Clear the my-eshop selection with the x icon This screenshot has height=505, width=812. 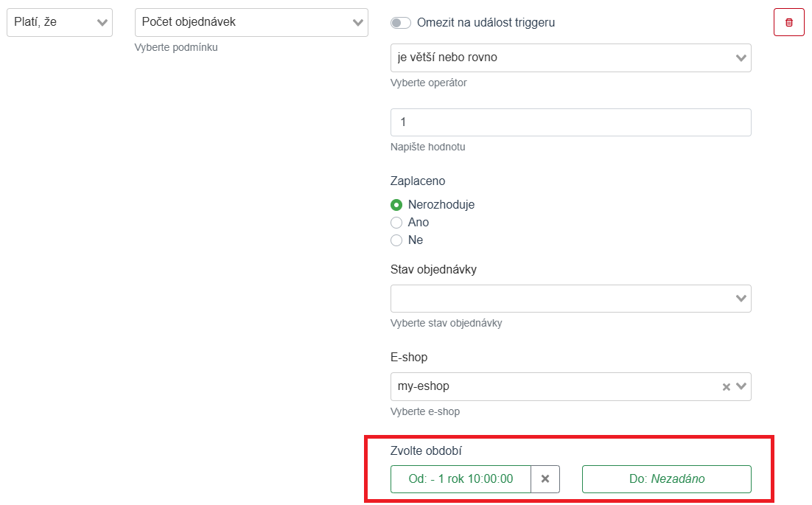pyautogui.click(x=726, y=387)
